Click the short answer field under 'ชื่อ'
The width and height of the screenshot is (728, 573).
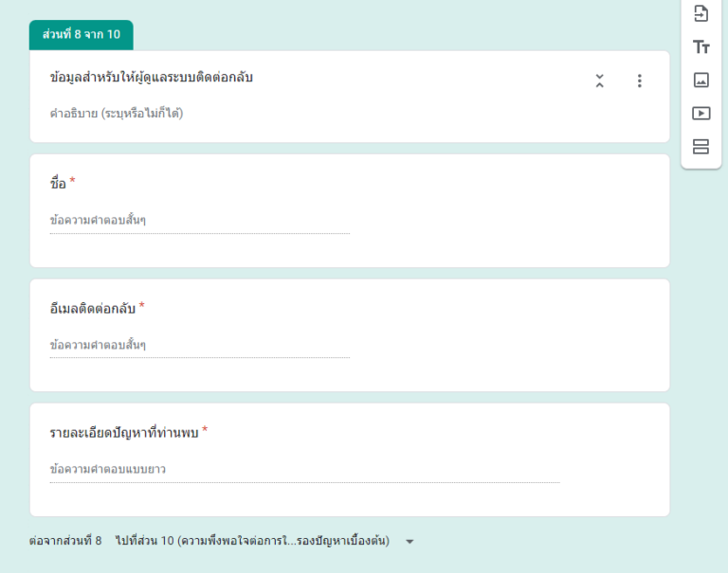click(x=199, y=221)
